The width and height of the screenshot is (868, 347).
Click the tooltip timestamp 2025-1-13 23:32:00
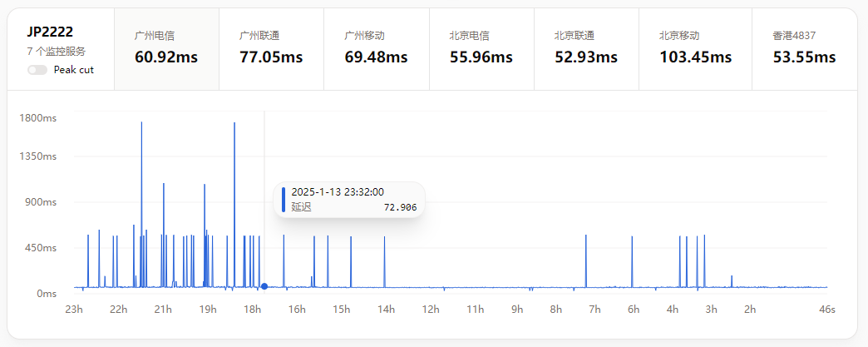coord(338,192)
